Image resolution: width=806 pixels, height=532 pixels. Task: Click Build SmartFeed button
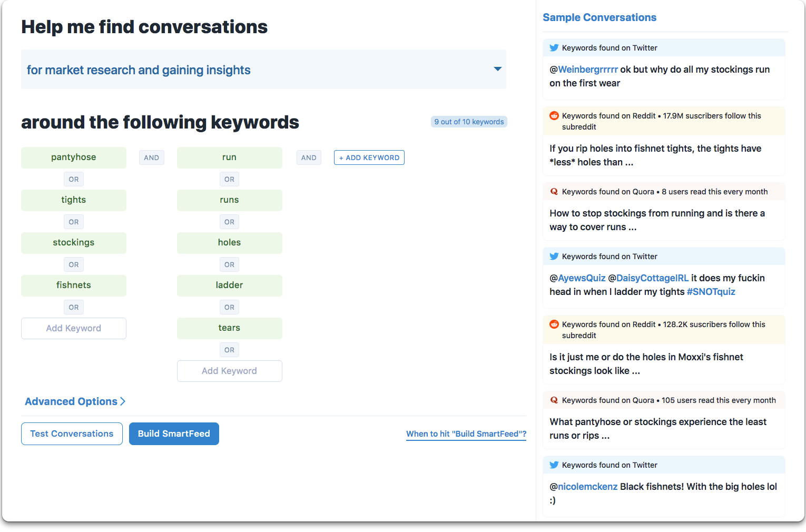(x=174, y=434)
